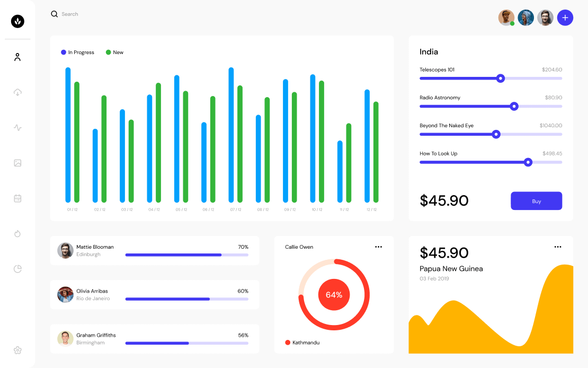This screenshot has width=588, height=368.
Task: Click the 64% center of the donut chart
Action: (x=334, y=295)
